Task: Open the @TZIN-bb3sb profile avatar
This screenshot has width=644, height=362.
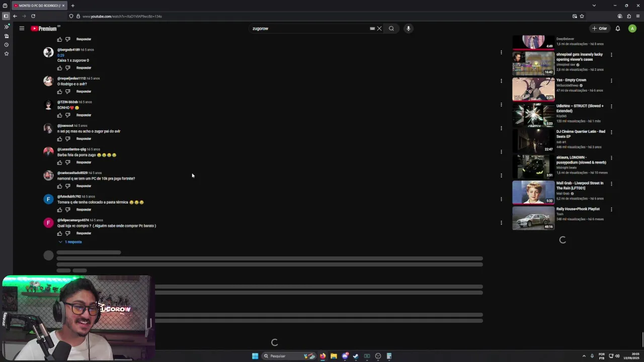Action: pos(48,105)
